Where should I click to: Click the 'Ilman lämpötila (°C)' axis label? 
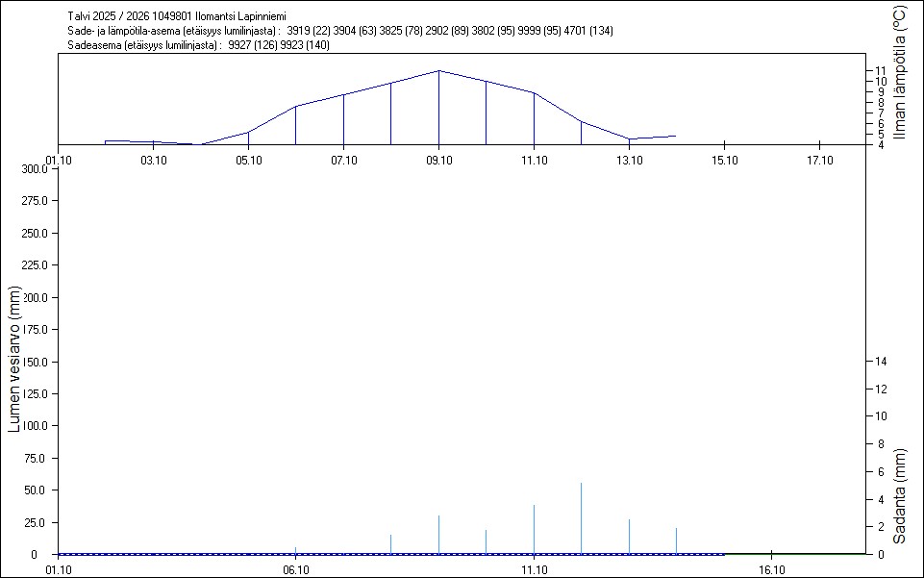[x=899, y=72]
